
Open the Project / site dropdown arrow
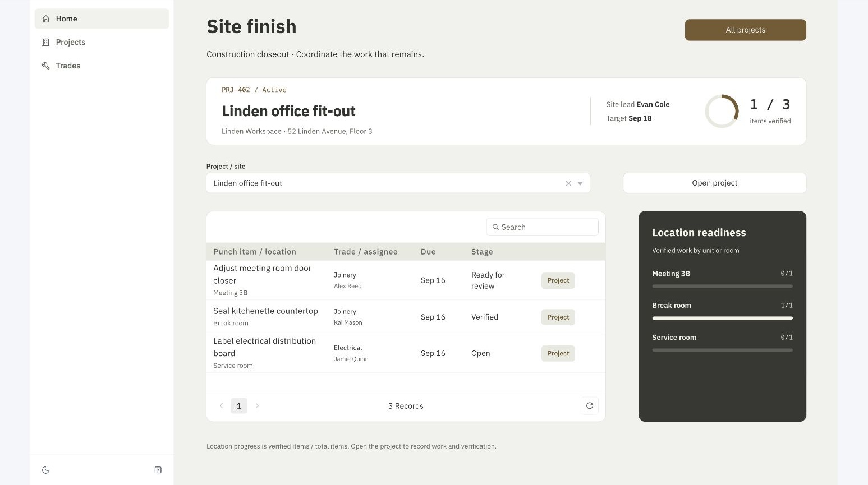(x=580, y=183)
